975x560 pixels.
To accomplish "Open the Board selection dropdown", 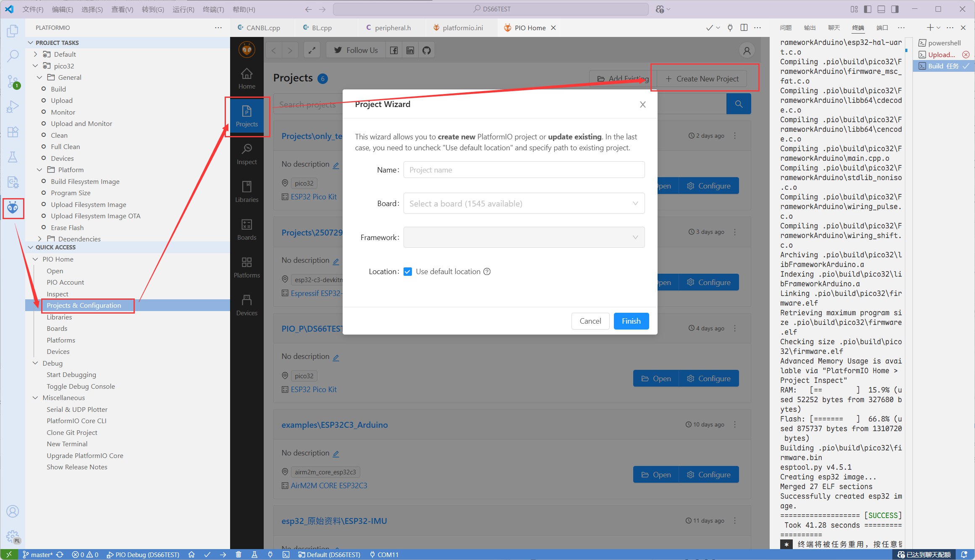I will click(x=524, y=203).
